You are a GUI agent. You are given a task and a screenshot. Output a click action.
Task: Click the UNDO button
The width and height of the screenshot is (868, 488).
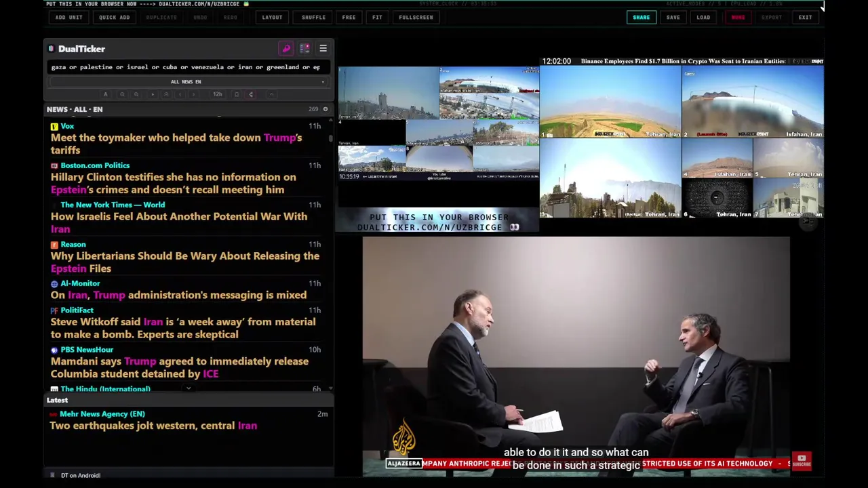pos(200,18)
